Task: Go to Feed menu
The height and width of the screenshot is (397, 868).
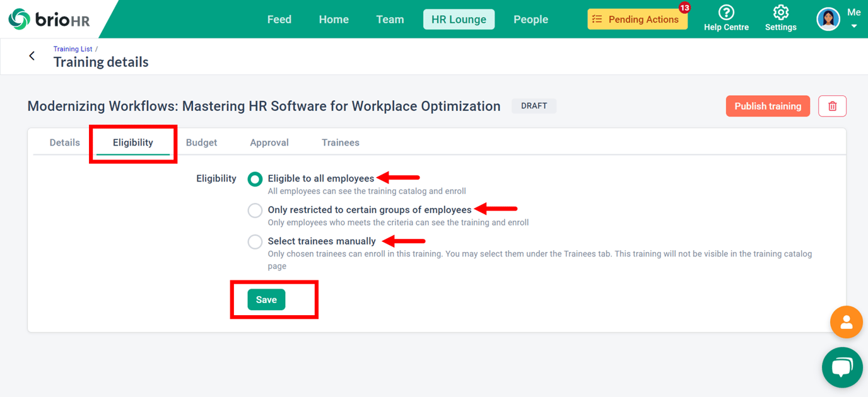Action: point(279,20)
